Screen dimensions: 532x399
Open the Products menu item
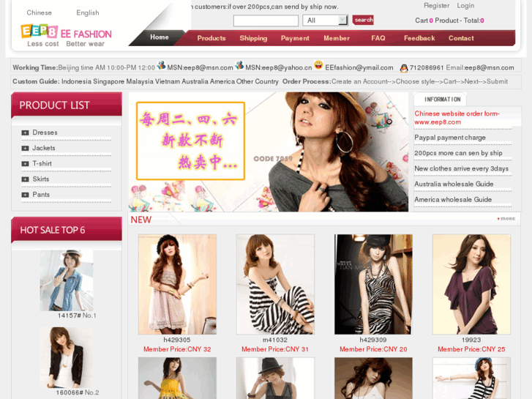pos(211,38)
